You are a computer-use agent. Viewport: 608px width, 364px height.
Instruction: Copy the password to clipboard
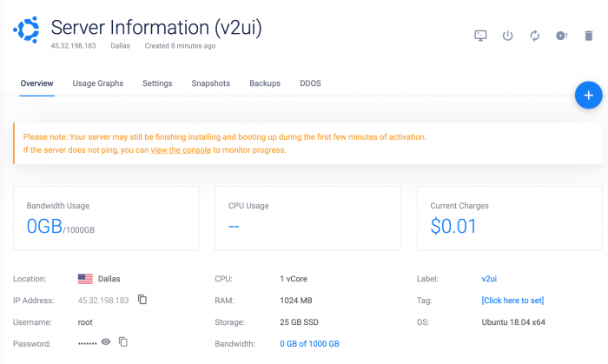(123, 342)
